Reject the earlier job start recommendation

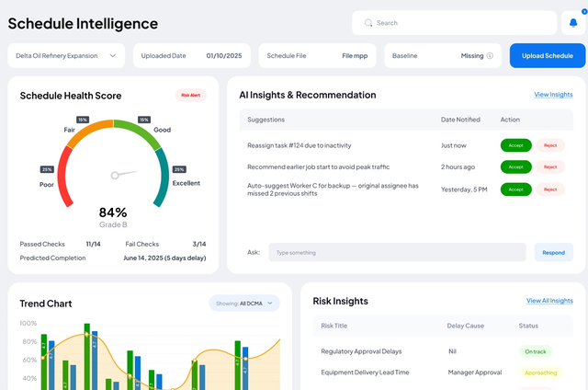tap(549, 166)
